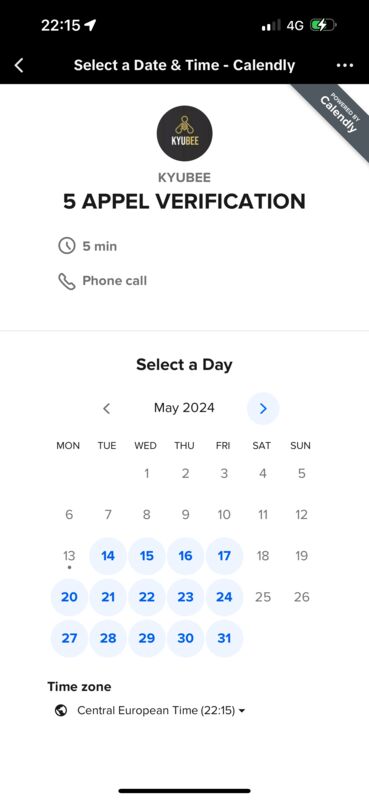This screenshot has width=369, height=800.
Task: Select May 17 on the calendar
Action: [x=224, y=556]
